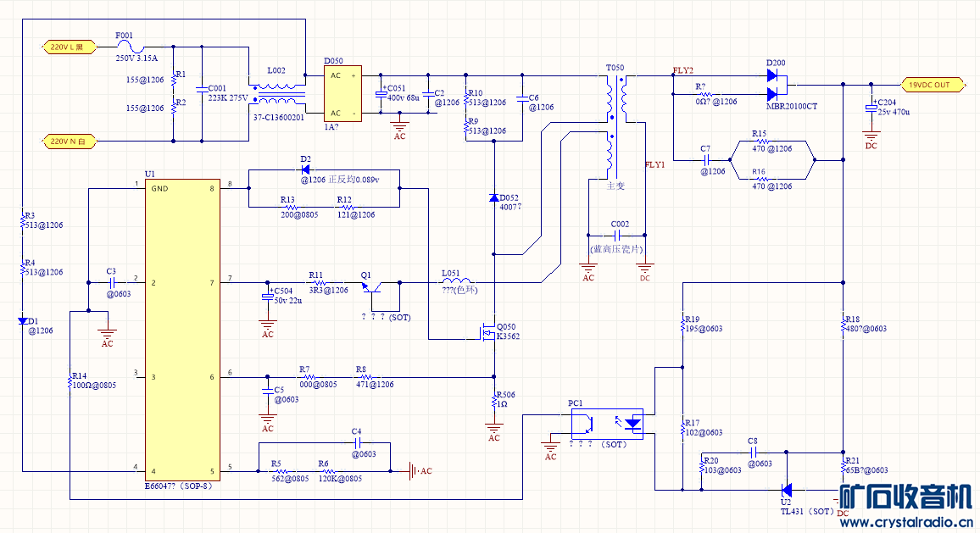Select the R11 resistor symbol

tap(320, 282)
